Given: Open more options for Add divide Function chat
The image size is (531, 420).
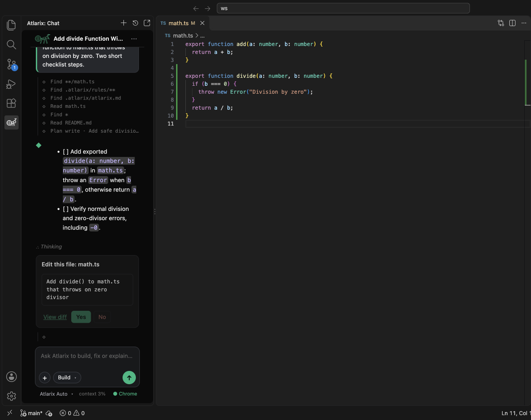Looking at the screenshot, I should pos(134,39).
